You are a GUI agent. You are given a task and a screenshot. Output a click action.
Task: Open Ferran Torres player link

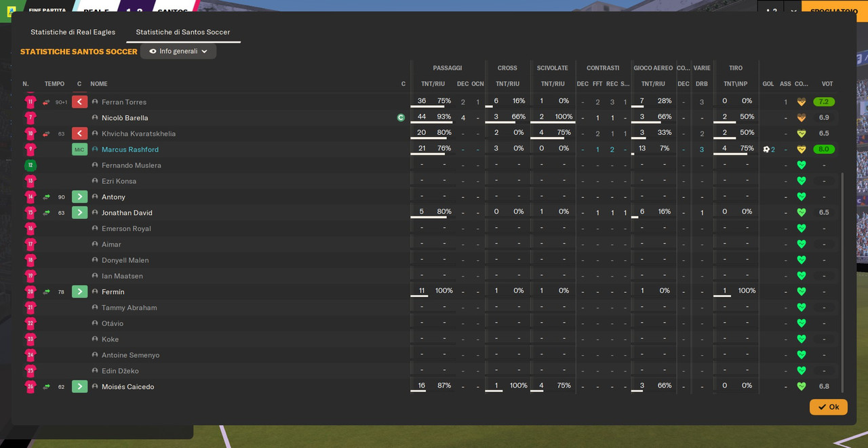[x=124, y=102]
